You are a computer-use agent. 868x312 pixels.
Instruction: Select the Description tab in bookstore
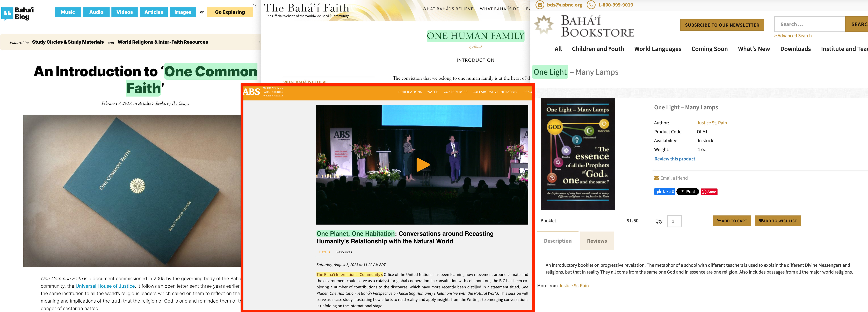[x=558, y=241]
